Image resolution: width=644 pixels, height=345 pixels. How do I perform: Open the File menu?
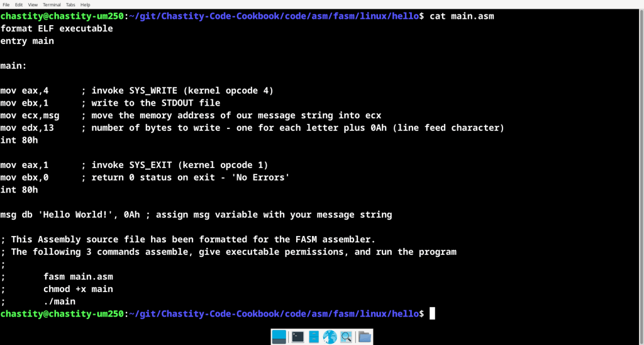tap(6, 4)
